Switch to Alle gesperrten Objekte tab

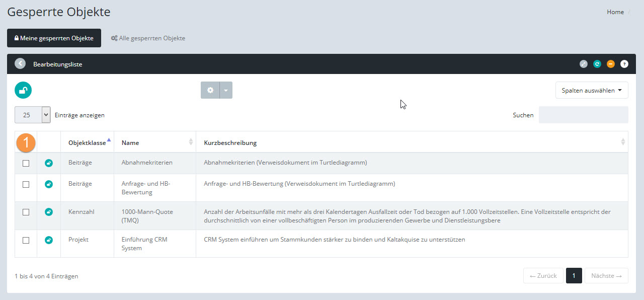click(x=148, y=38)
